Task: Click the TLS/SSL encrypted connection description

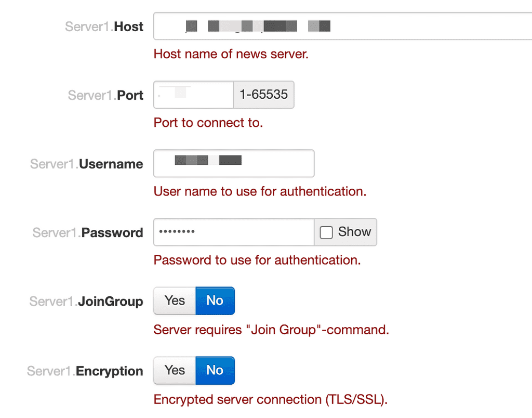Action: pyautogui.click(x=271, y=399)
